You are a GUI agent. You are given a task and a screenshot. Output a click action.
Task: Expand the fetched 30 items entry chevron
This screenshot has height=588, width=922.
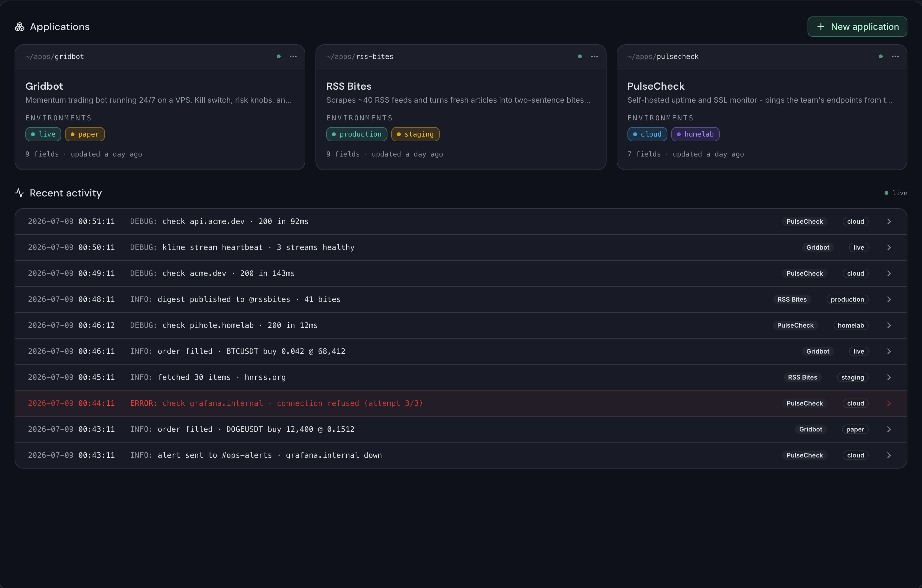tap(889, 378)
